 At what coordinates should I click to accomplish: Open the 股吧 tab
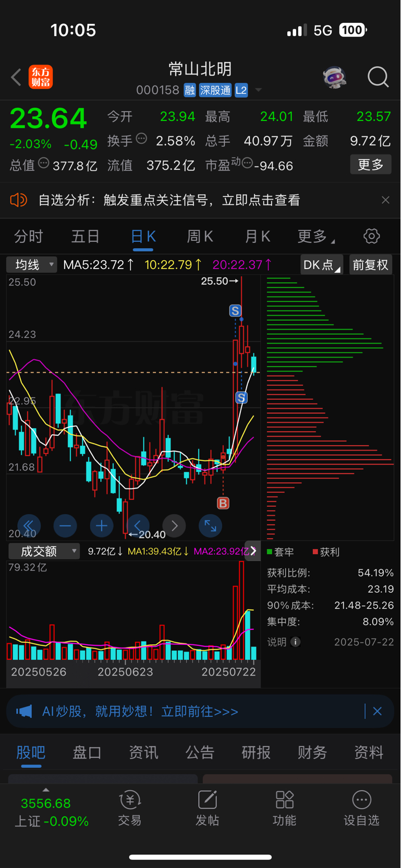tap(31, 752)
